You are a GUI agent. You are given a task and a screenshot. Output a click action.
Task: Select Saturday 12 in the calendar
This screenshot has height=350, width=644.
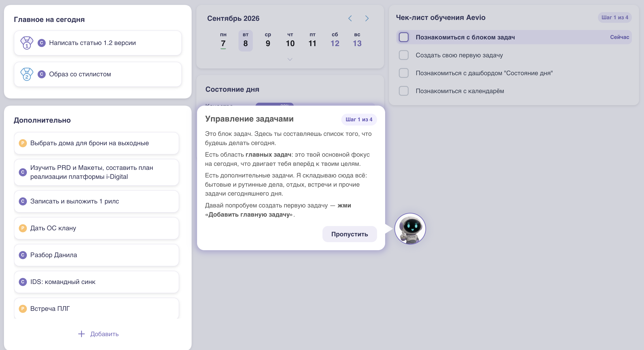[335, 41]
